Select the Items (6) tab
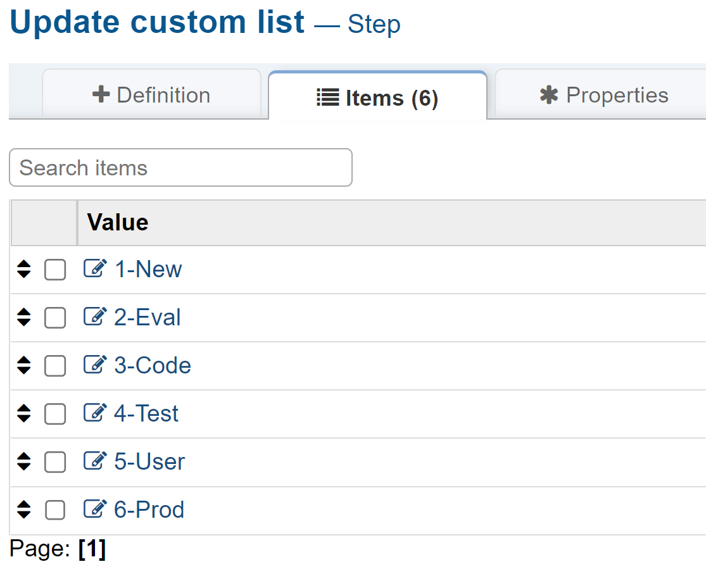The image size is (706, 588). click(377, 98)
